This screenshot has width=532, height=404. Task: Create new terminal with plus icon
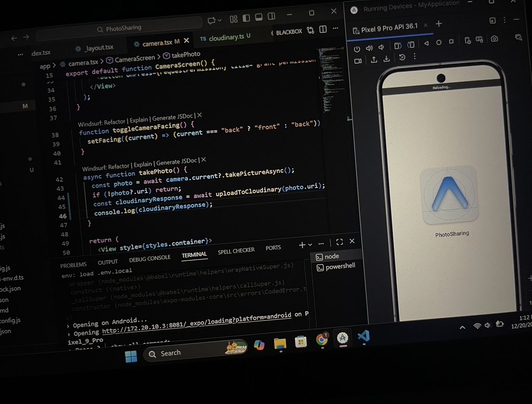pyautogui.click(x=302, y=245)
